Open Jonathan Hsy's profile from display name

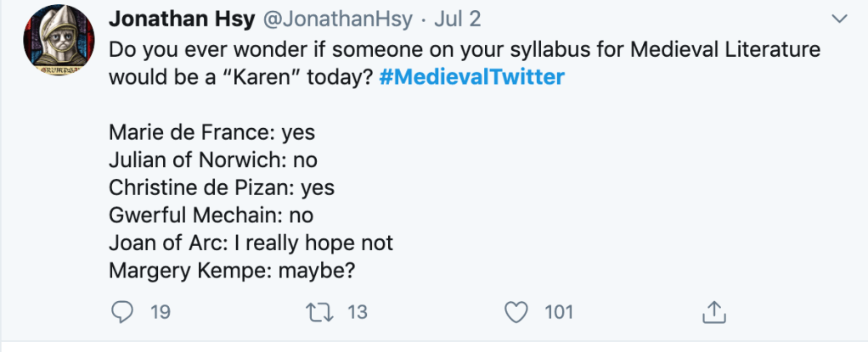tap(175, 18)
